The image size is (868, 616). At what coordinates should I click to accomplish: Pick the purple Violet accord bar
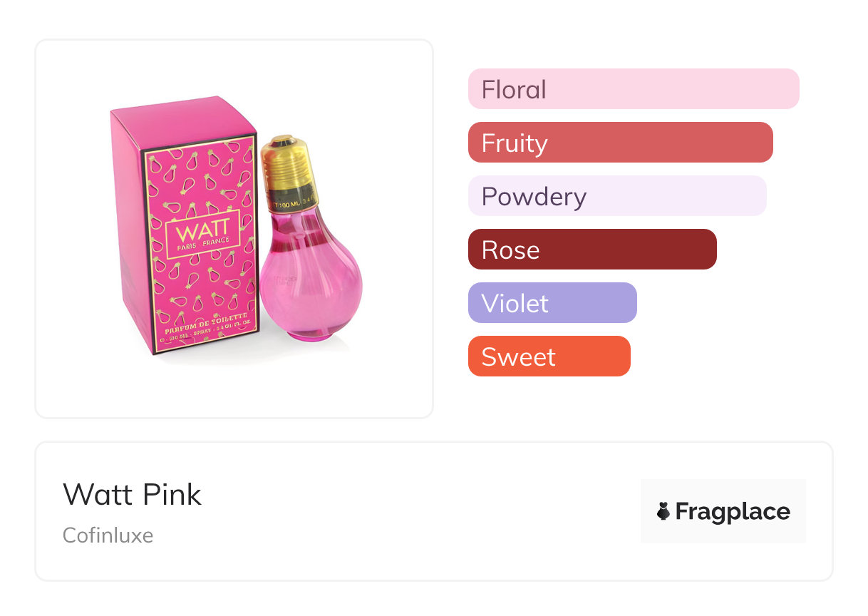552,303
